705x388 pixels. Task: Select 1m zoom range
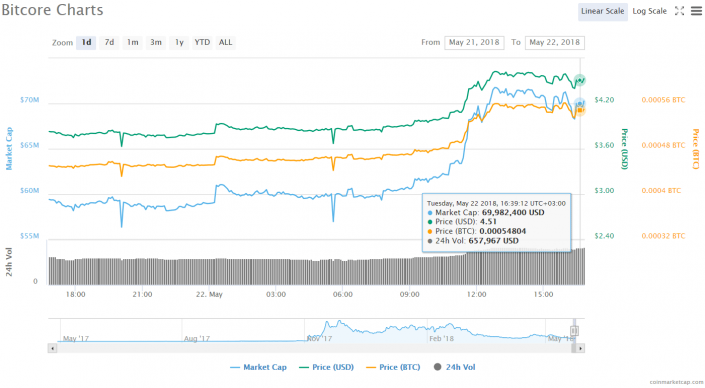(x=132, y=42)
